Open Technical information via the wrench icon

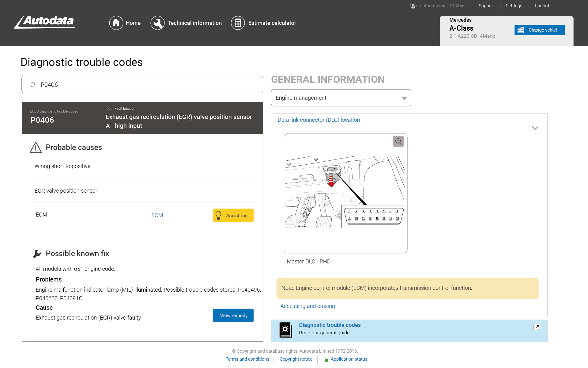click(157, 23)
